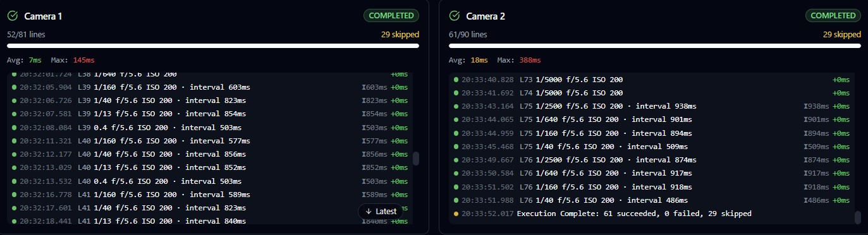868x235 pixels.
Task: Click the Camera 2 log scrollbar thumb
Action: pyautogui.click(x=858, y=217)
